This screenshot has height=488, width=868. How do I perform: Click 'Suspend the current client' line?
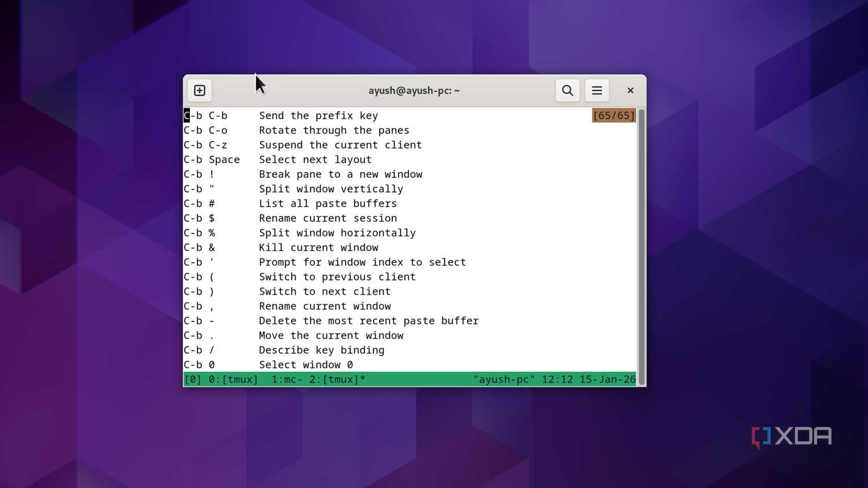pos(340,145)
